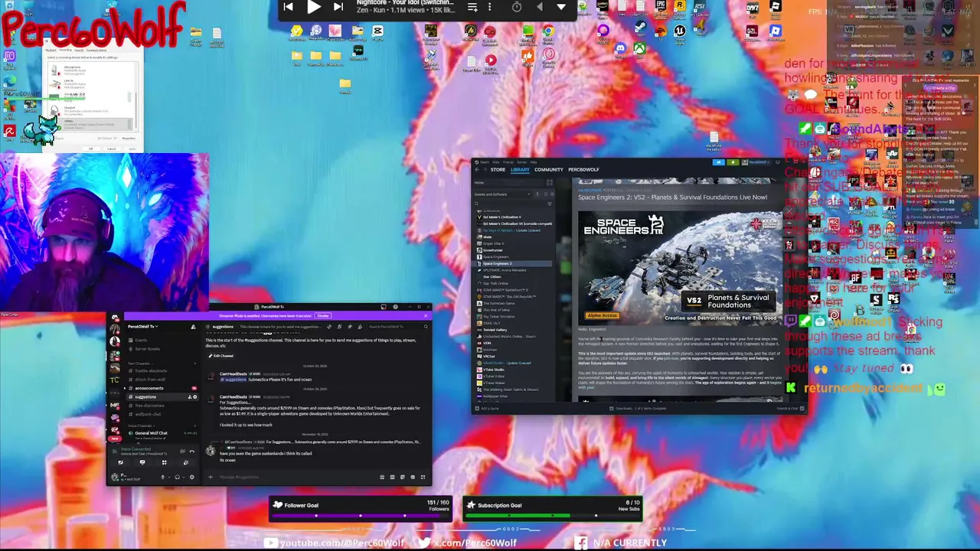Select Twisted Gallery in Steam library

(x=495, y=330)
